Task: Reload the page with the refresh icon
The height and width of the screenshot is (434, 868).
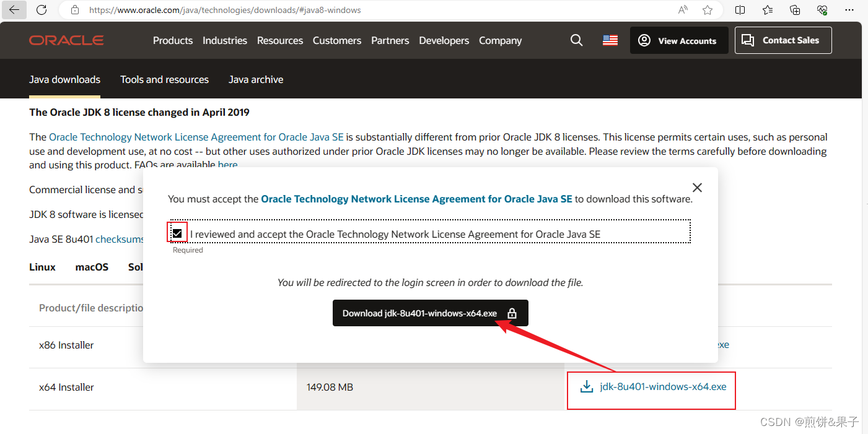Action: click(x=42, y=10)
